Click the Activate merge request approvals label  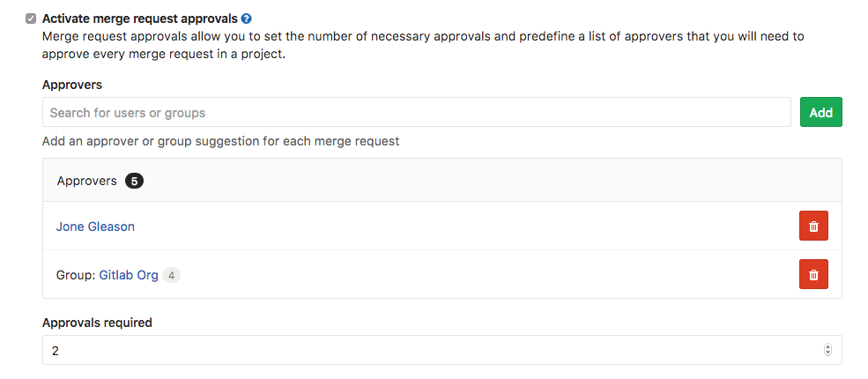(x=139, y=18)
